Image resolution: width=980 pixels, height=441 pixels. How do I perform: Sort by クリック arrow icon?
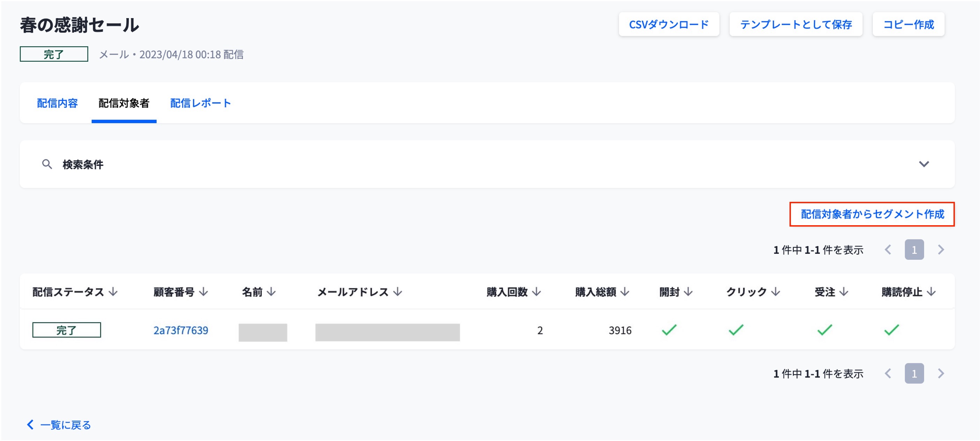[x=776, y=291]
